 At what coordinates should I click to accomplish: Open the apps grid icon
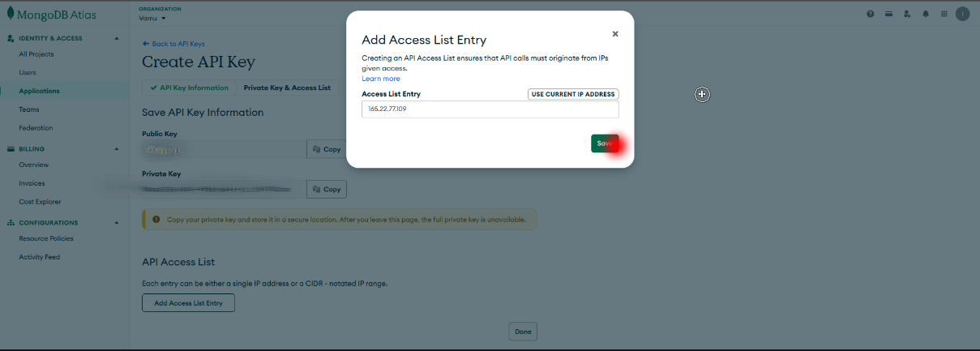click(x=944, y=14)
